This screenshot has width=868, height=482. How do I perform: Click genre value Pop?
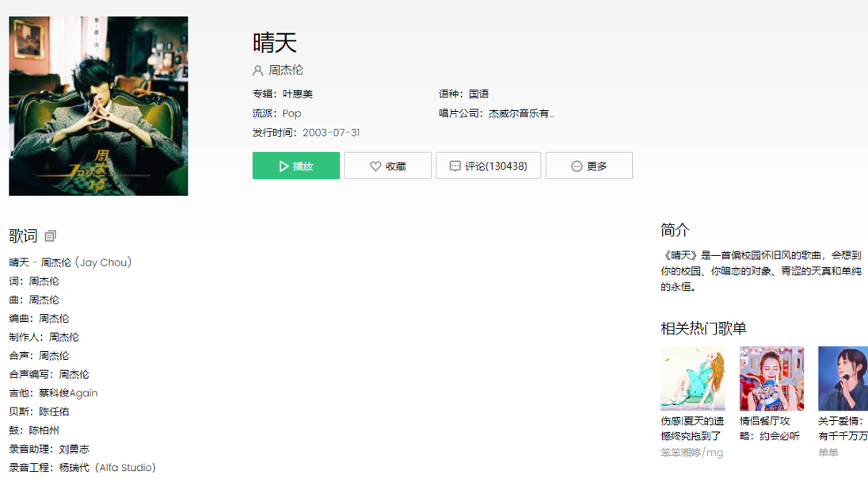[x=291, y=113]
